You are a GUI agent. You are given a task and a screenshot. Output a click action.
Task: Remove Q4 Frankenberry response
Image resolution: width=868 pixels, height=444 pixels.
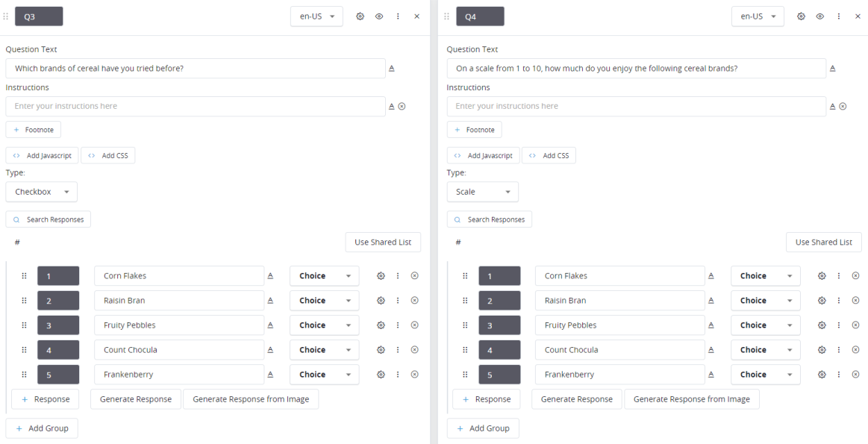pyautogui.click(x=855, y=375)
